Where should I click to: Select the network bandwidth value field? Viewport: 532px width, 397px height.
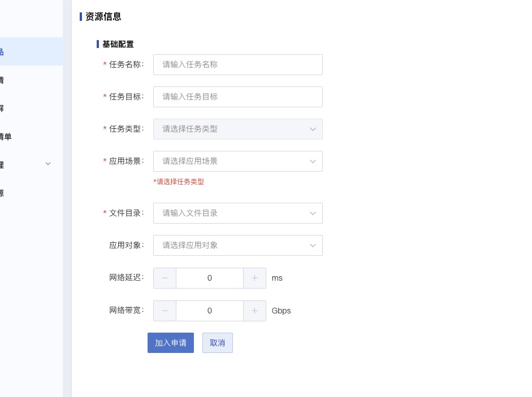[x=210, y=311]
